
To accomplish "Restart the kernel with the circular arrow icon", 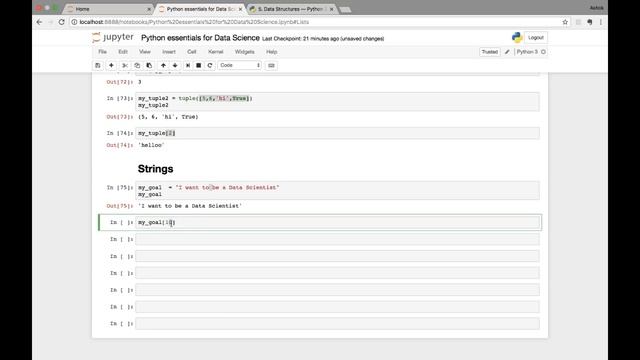I will point(210,65).
